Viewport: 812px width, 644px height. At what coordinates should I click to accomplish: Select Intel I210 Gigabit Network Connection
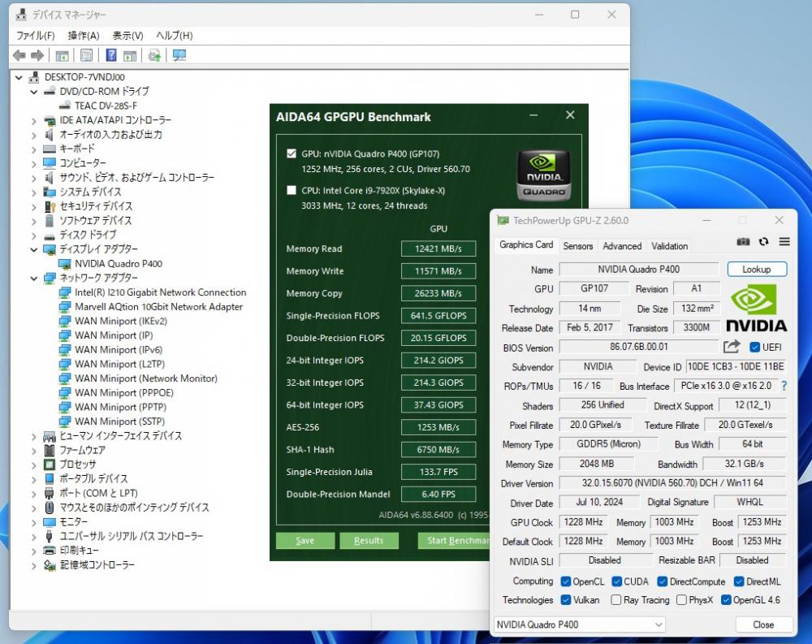point(161,292)
